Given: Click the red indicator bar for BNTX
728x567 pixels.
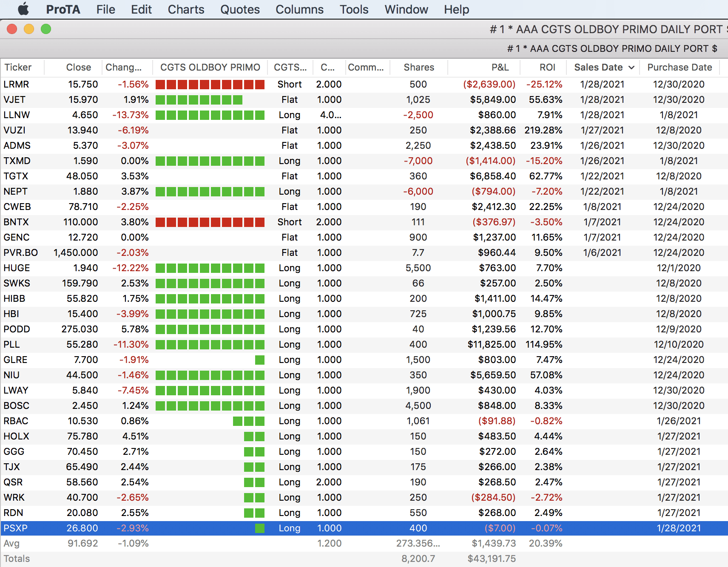Looking at the screenshot, I should click(210, 222).
